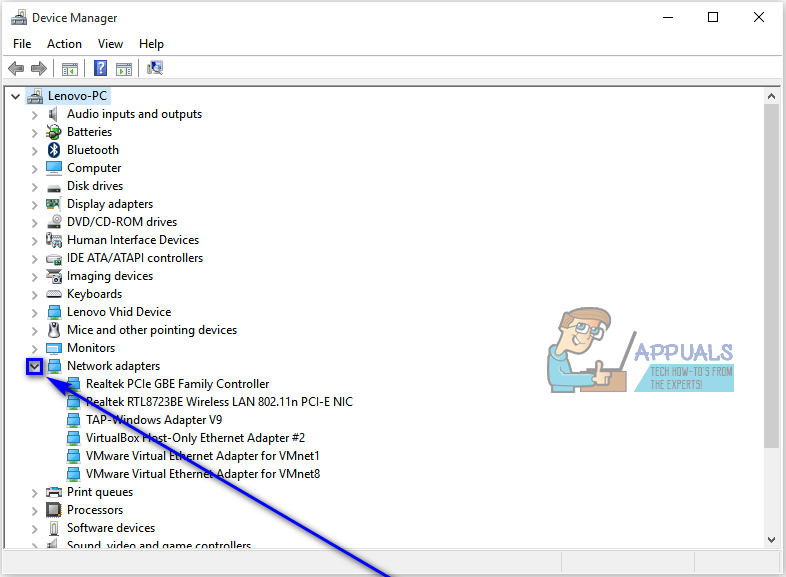The width and height of the screenshot is (786, 577).
Task: Collapse the Network adapters category
Action: [x=34, y=366]
